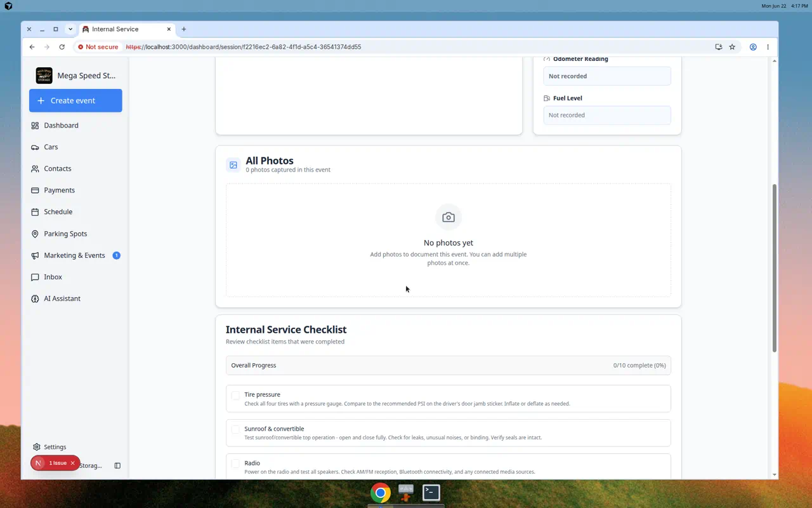The height and width of the screenshot is (508, 812).
Task: Click the Overall Progress bar
Action: [449, 365]
